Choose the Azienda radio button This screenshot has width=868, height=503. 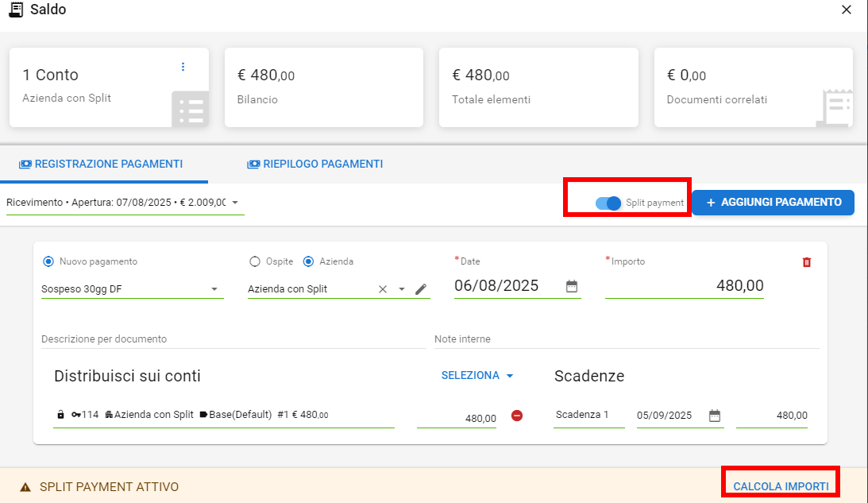(x=309, y=261)
